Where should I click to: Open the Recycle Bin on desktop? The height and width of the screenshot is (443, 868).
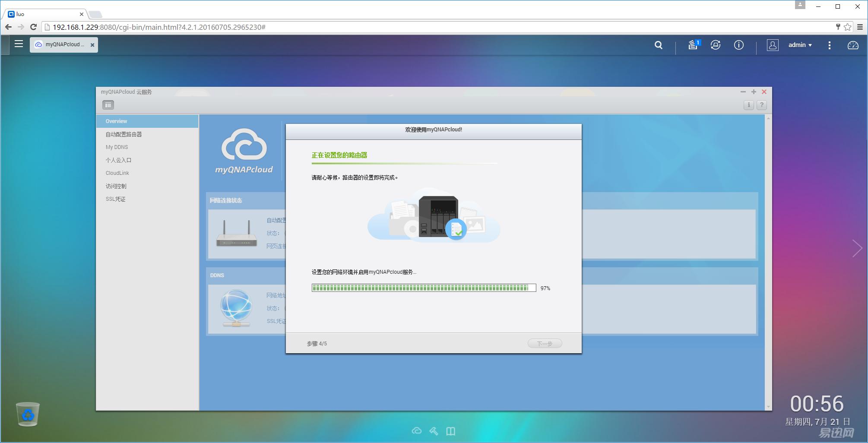28,414
